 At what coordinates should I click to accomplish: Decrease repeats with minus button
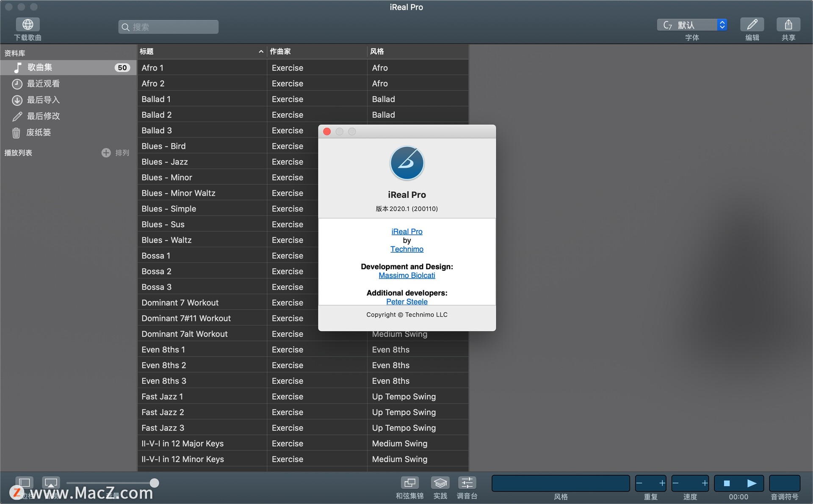coord(640,483)
